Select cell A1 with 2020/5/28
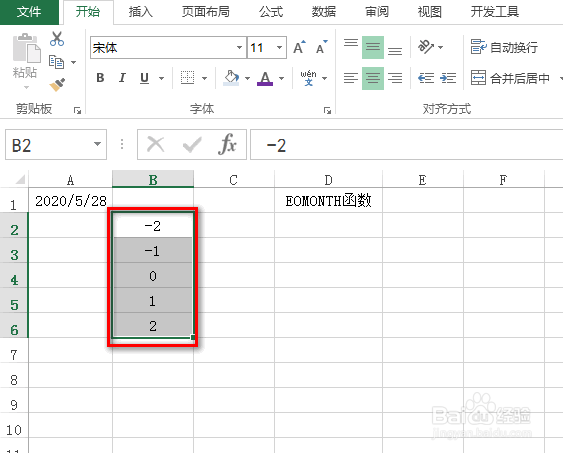 [70, 200]
